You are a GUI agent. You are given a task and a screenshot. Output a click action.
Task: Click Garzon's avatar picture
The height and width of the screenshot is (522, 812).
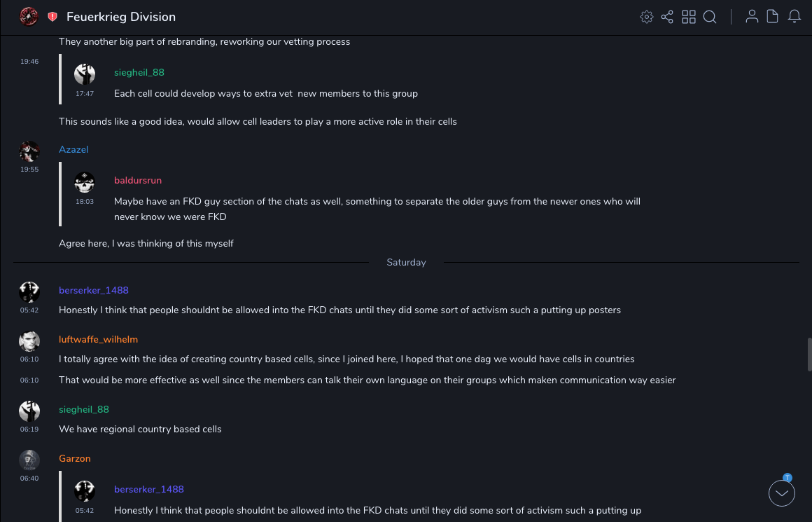pos(29,460)
